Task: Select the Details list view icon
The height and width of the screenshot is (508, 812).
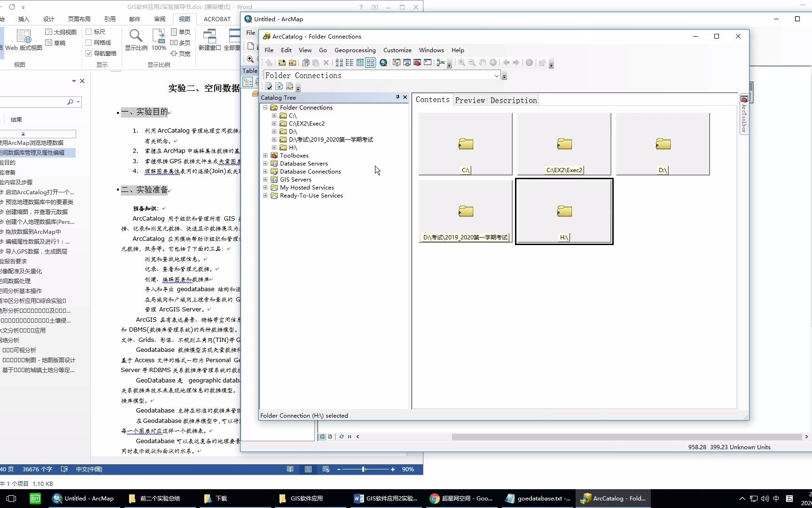Action: (x=360, y=63)
